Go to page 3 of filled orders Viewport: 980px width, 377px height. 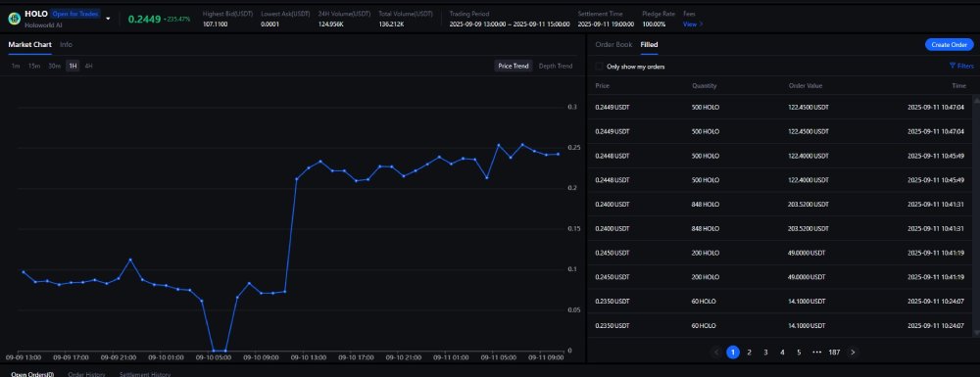click(x=765, y=353)
